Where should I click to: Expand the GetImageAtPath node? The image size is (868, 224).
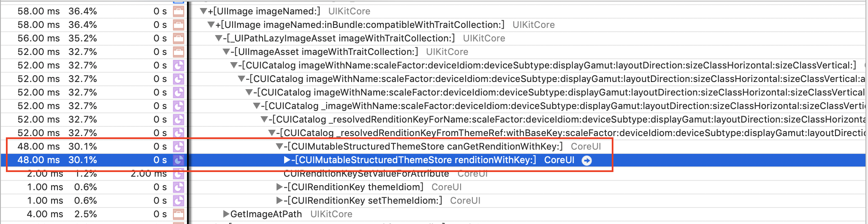click(x=226, y=214)
